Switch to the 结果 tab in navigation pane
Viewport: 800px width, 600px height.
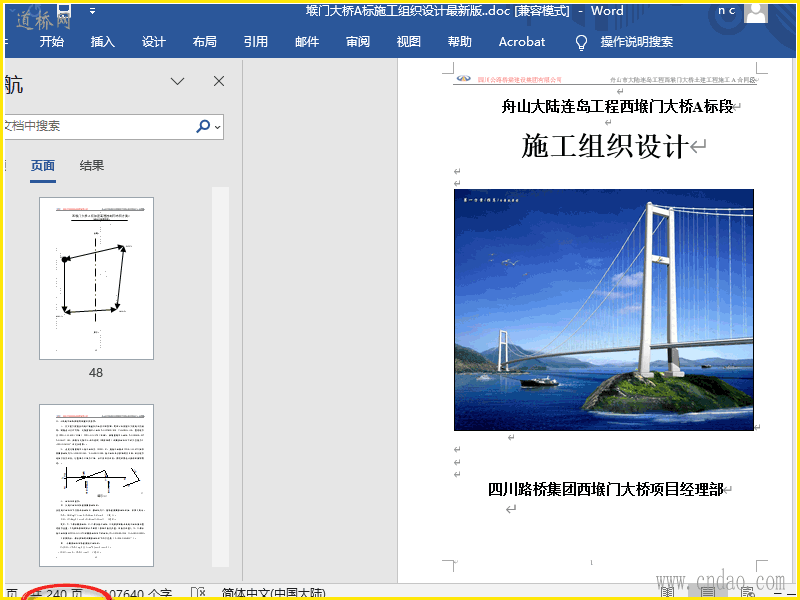pos(92,165)
